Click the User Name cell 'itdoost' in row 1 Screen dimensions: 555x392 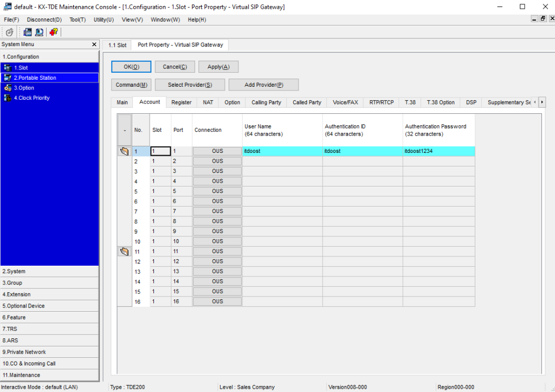pyautogui.click(x=282, y=151)
